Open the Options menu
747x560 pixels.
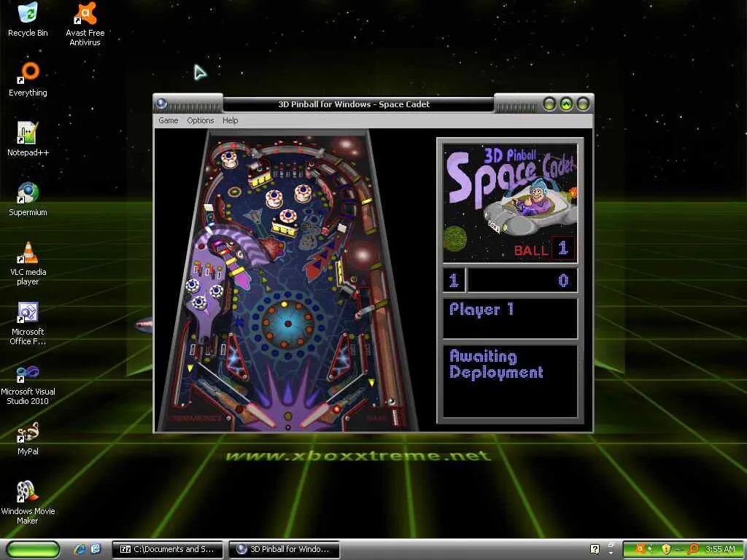click(x=200, y=120)
